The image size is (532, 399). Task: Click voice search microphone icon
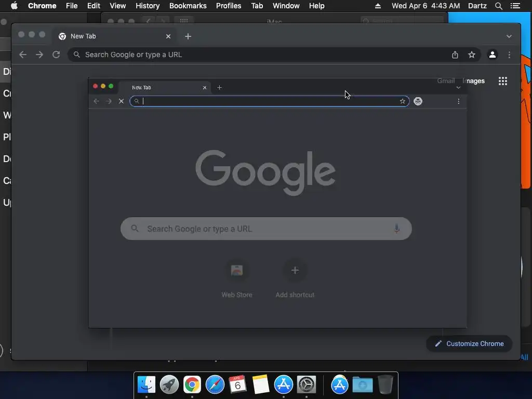pos(396,229)
